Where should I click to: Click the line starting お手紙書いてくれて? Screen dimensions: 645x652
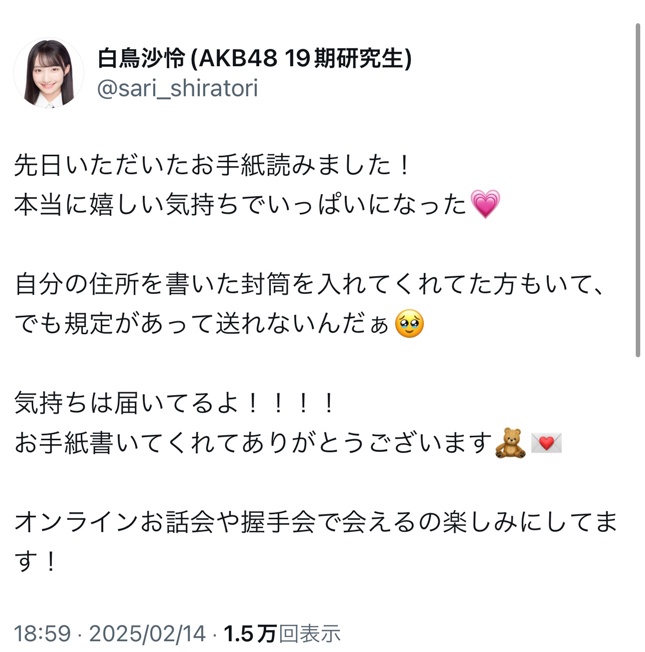pyautogui.click(x=288, y=442)
